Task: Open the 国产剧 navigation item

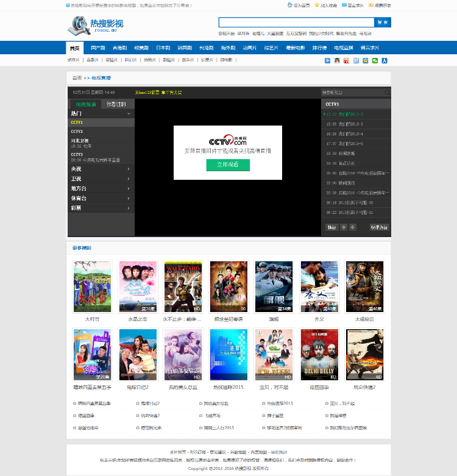Action: [x=97, y=48]
